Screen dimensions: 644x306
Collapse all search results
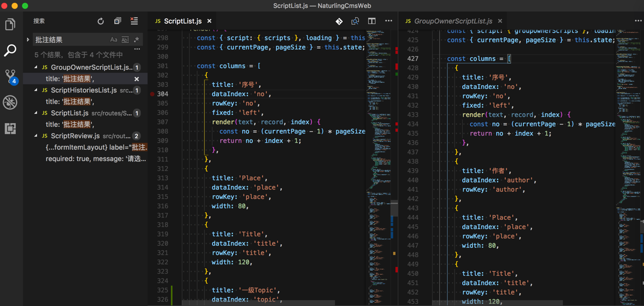coord(117,21)
